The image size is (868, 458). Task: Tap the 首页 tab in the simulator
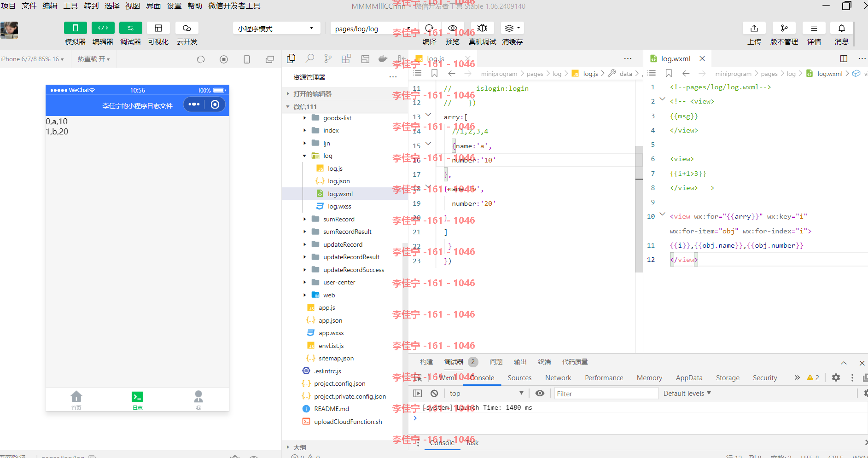[x=76, y=400]
